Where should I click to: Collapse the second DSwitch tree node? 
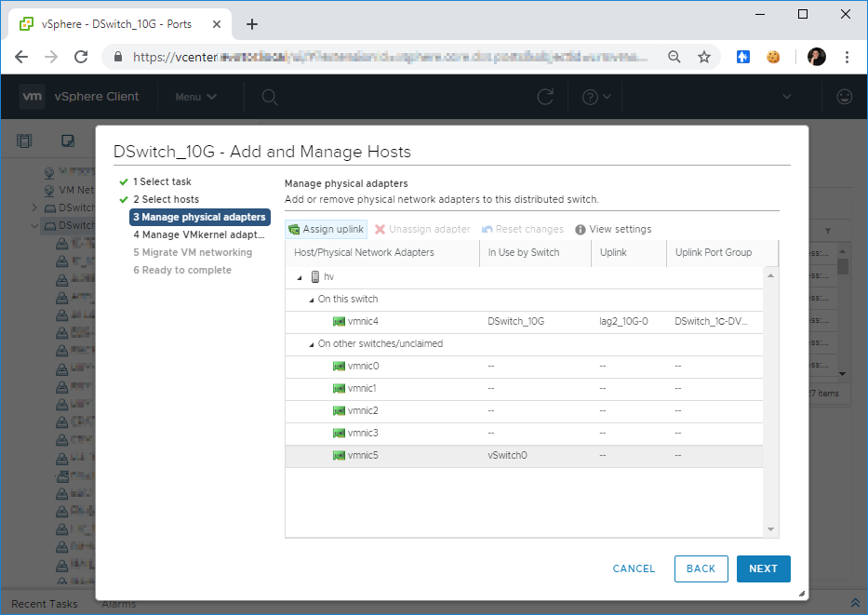pos(34,226)
